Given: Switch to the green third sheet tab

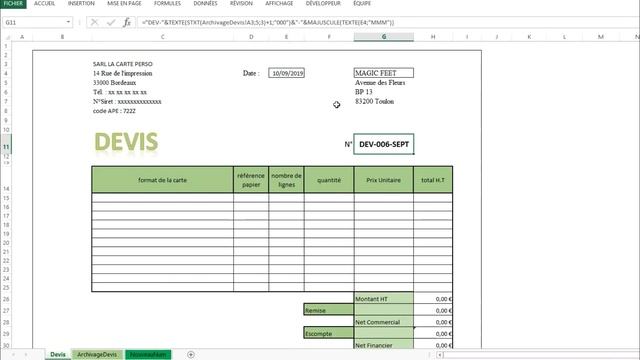Looking at the screenshot, I should click(x=148, y=354).
